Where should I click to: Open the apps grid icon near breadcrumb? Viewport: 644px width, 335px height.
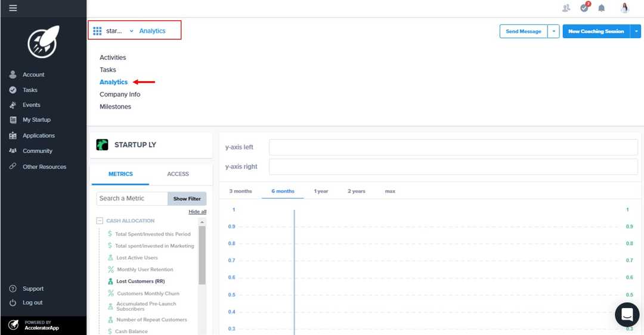[x=97, y=31]
